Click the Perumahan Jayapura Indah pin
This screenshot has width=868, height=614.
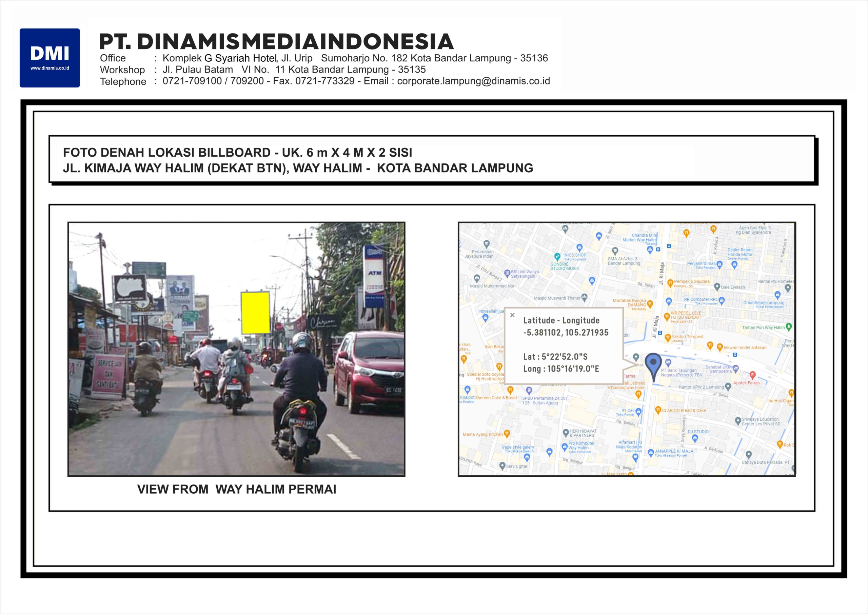(487, 244)
